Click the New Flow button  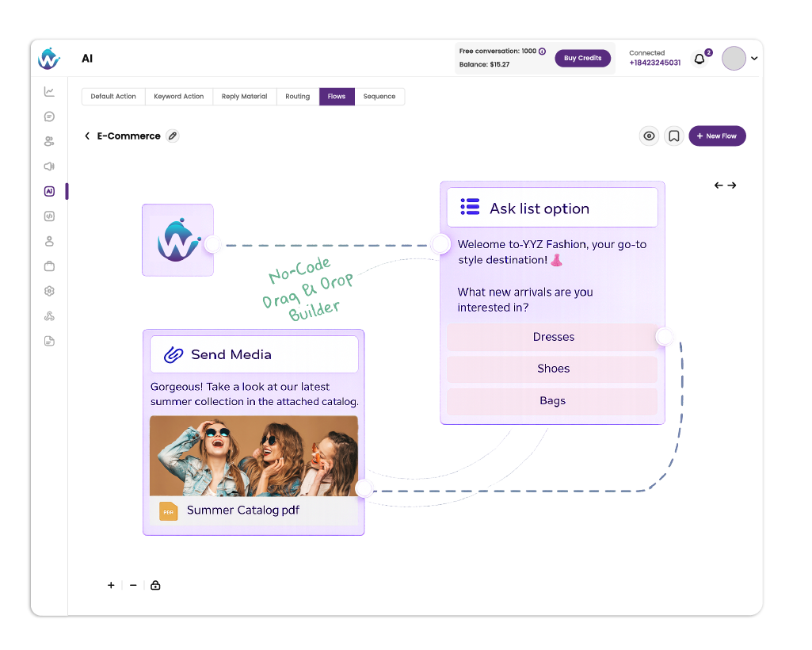click(x=717, y=136)
